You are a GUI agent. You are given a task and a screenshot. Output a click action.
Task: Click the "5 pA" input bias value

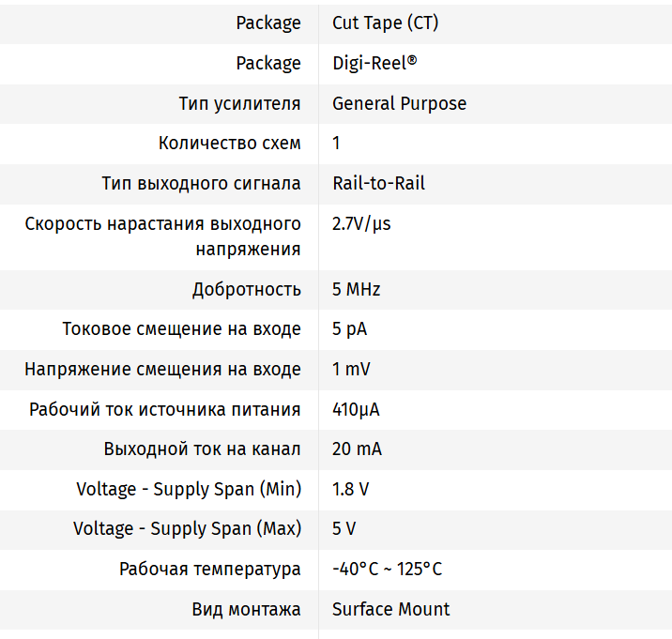351,329
